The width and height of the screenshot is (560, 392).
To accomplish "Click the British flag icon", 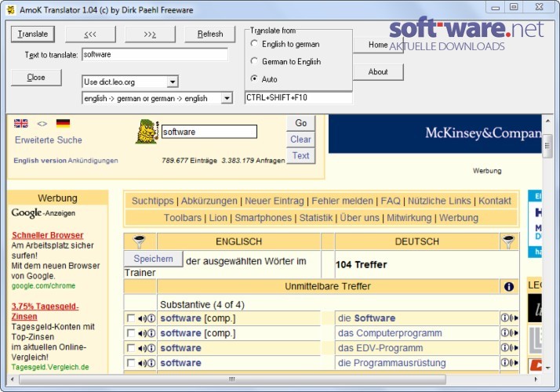I will click(x=20, y=124).
